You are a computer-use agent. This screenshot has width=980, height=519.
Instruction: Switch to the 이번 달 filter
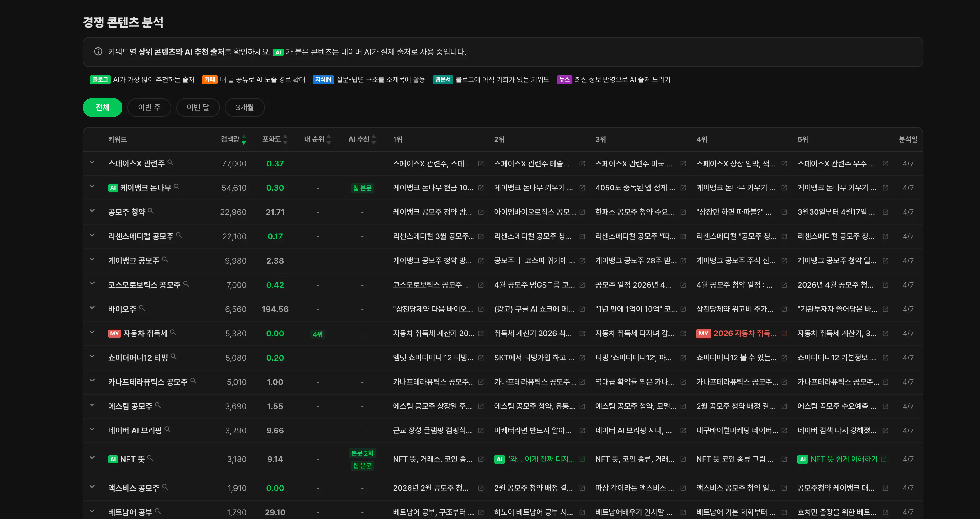click(198, 107)
